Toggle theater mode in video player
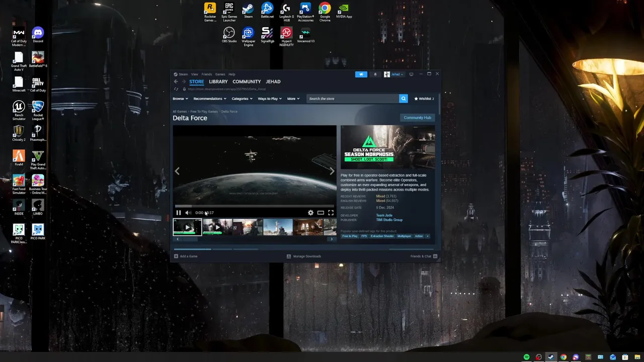This screenshot has width=644, height=362. point(320,213)
